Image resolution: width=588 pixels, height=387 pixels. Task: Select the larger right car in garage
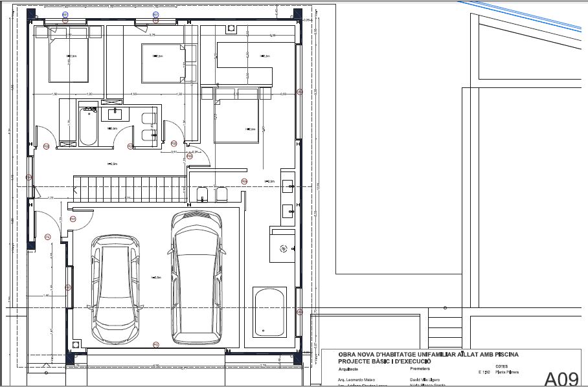tap(198, 278)
